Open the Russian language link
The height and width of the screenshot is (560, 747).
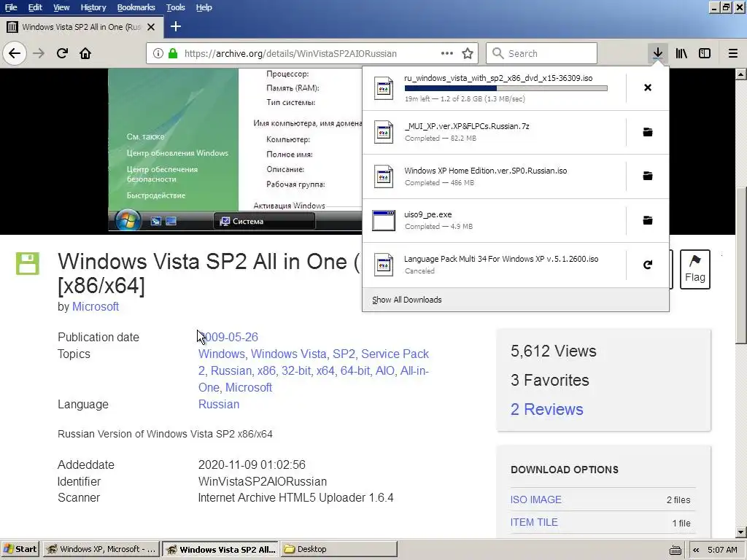click(x=219, y=404)
